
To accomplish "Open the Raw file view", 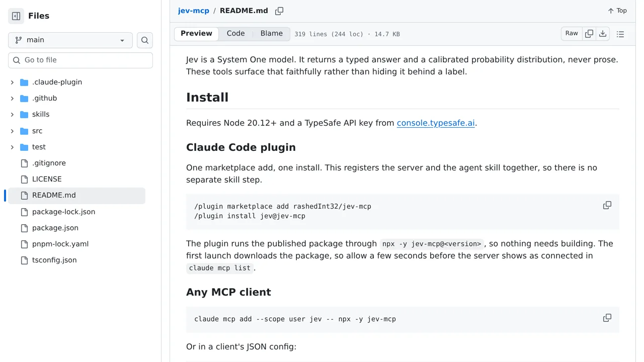I will [572, 34].
